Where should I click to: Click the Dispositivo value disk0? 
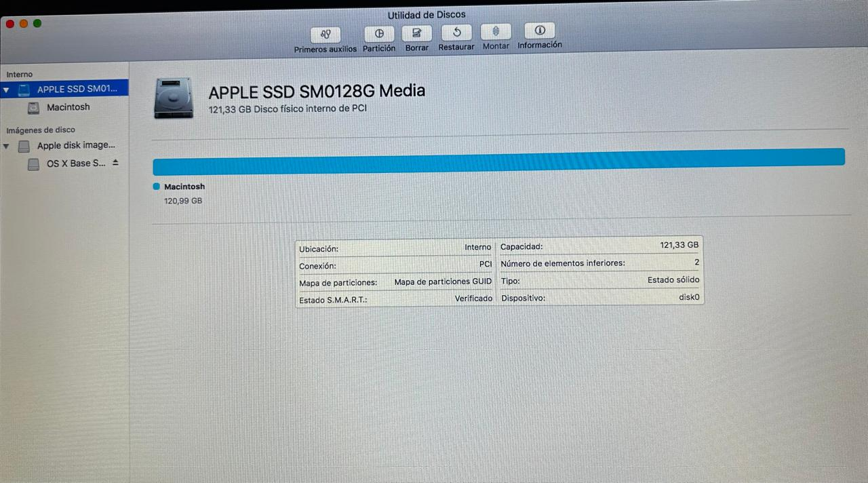tap(689, 297)
